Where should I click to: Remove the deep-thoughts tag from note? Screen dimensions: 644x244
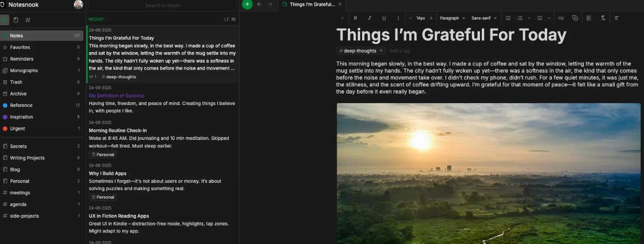pyautogui.click(x=381, y=51)
